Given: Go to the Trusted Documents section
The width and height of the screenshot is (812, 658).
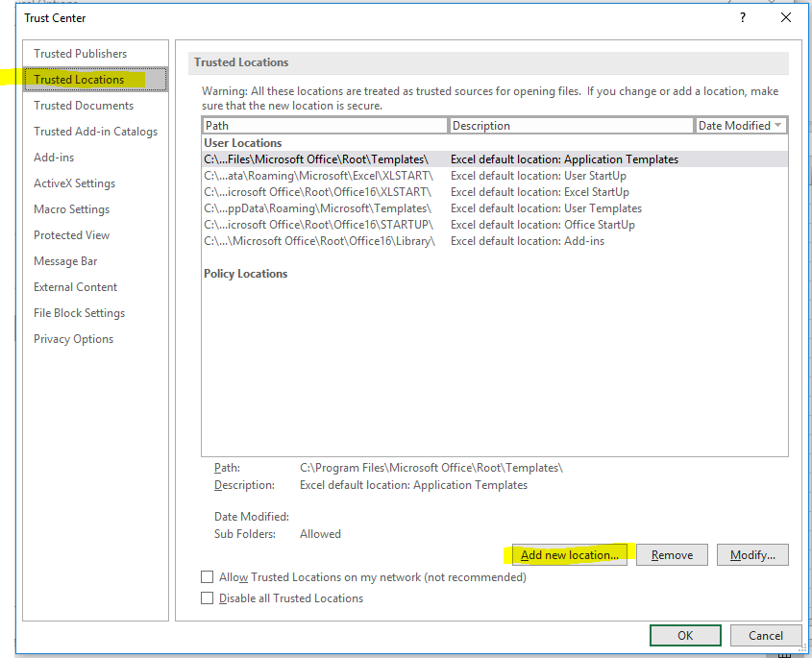Looking at the screenshot, I should click(84, 106).
